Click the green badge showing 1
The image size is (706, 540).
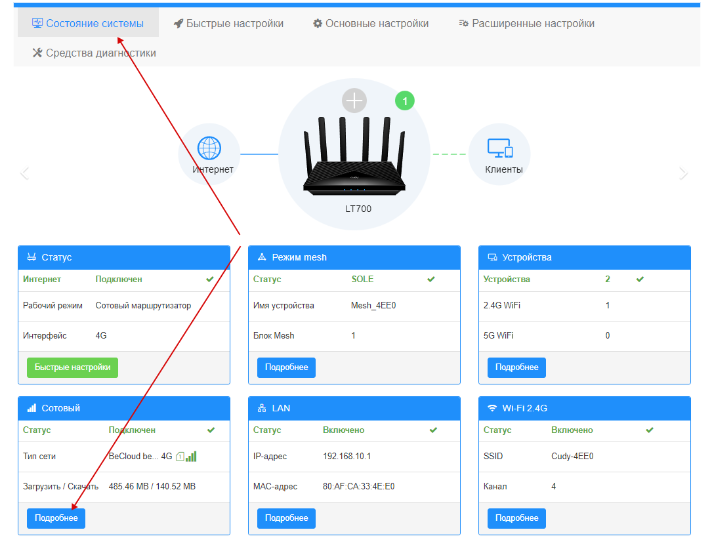(405, 101)
